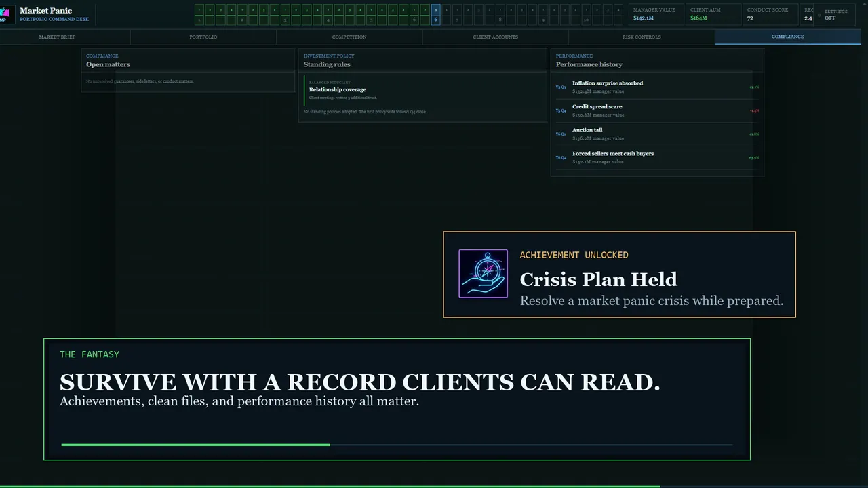868x488 pixels.
Task: Toggle the Settings OFF switch
Action: coord(835,14)
